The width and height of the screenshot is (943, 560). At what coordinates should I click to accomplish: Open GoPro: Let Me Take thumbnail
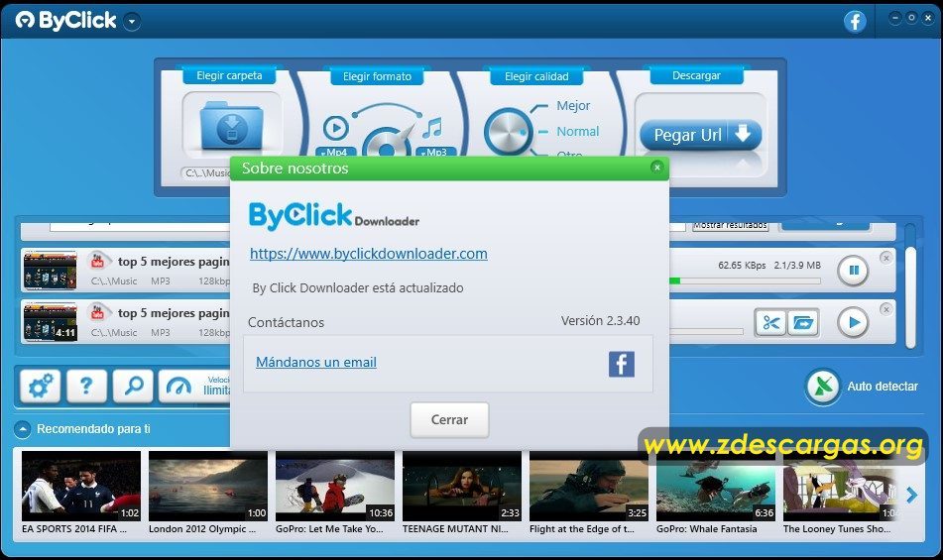[335, 486]
